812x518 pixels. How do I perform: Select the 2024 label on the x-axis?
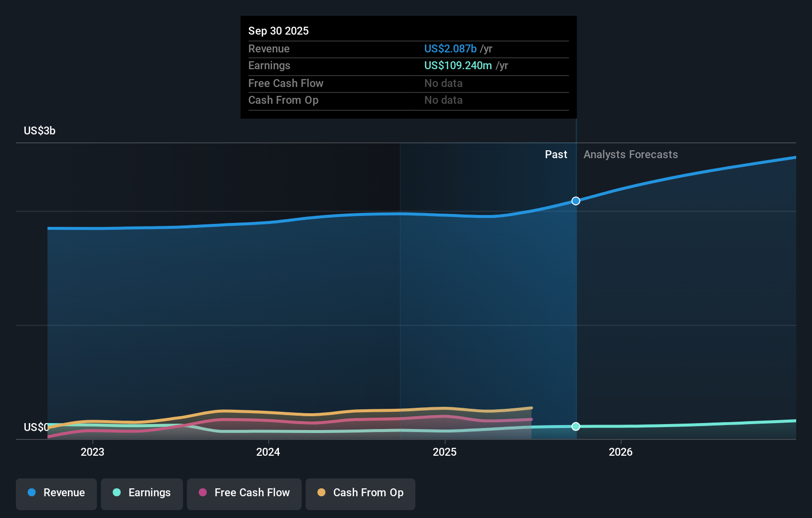tap(268, 451)
